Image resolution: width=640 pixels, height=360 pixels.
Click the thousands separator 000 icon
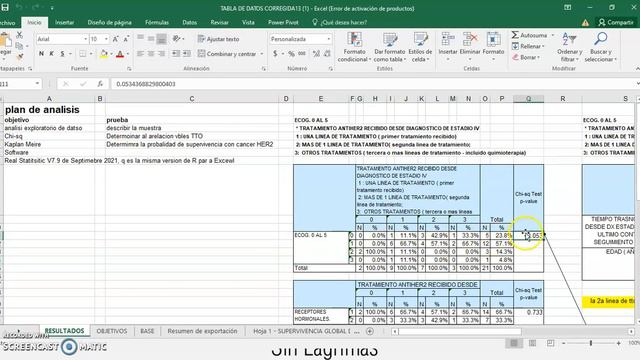pos(302,54)
